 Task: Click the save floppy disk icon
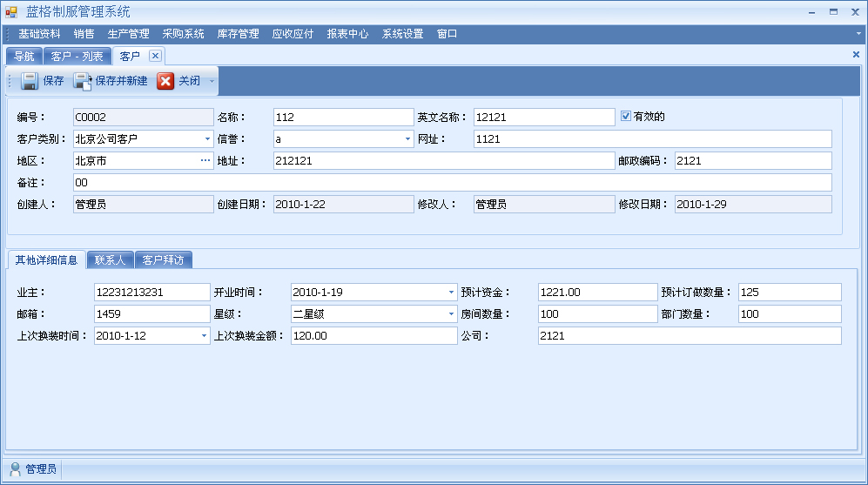(x=29, y=81)
